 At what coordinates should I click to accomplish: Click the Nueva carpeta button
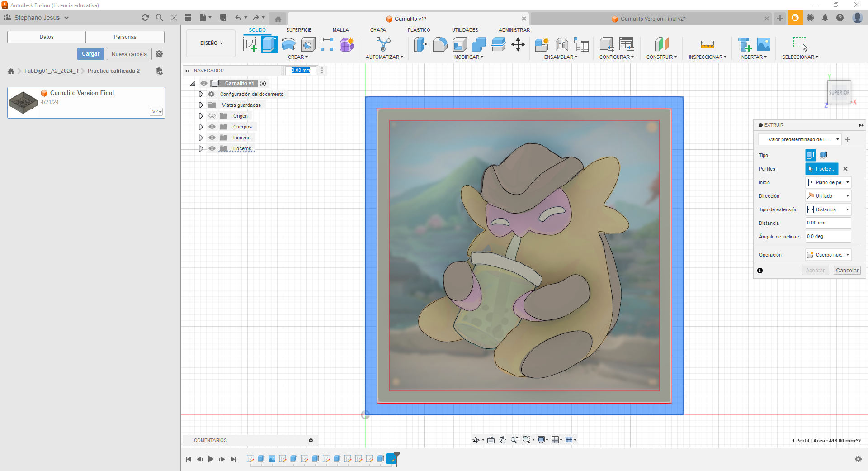[129, 54]
